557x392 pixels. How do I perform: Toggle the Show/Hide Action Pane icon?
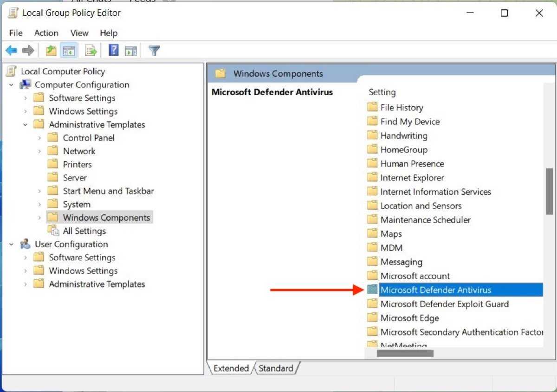(131, 51)
